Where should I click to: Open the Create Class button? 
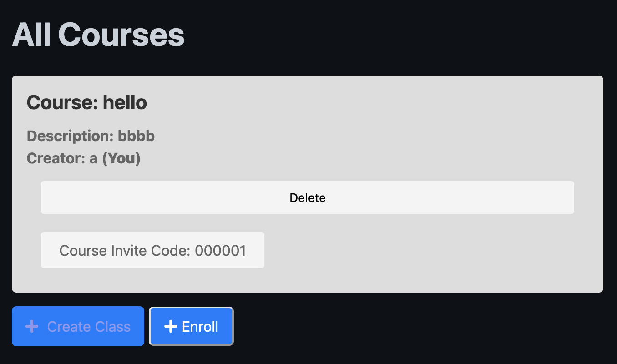pyautogui.click(x=78, y=326)
